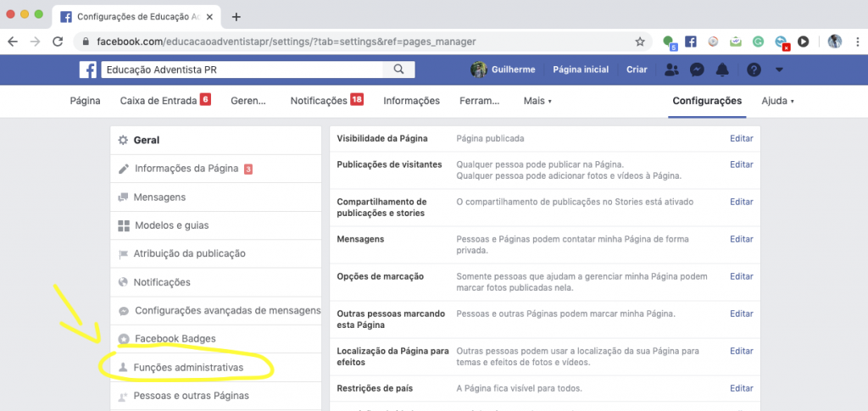This screenshot has height=411, width=868.
Task: Open the Geren... tab
Action: point(248,101)
